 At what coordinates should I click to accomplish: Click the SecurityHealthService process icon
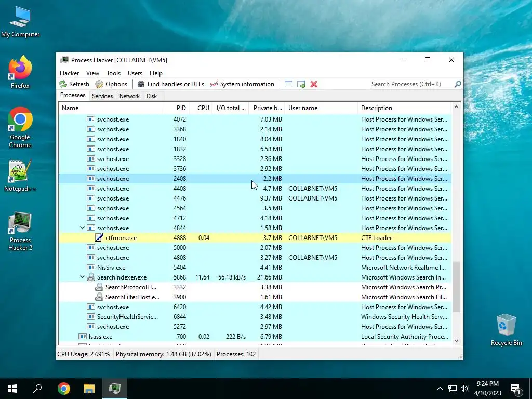point(90,316)
